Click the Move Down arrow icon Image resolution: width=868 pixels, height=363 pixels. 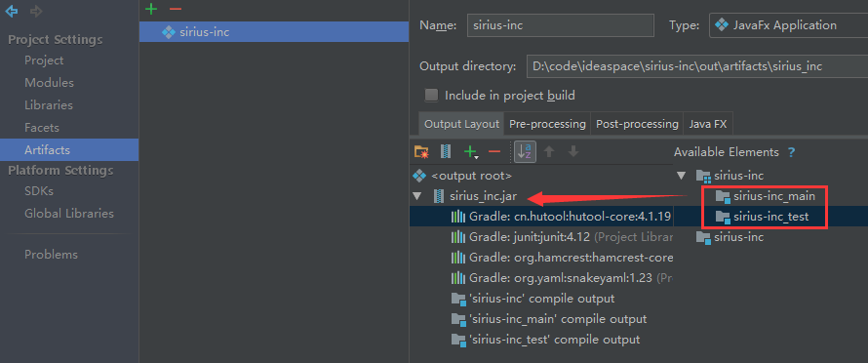(x=573, y=151)
